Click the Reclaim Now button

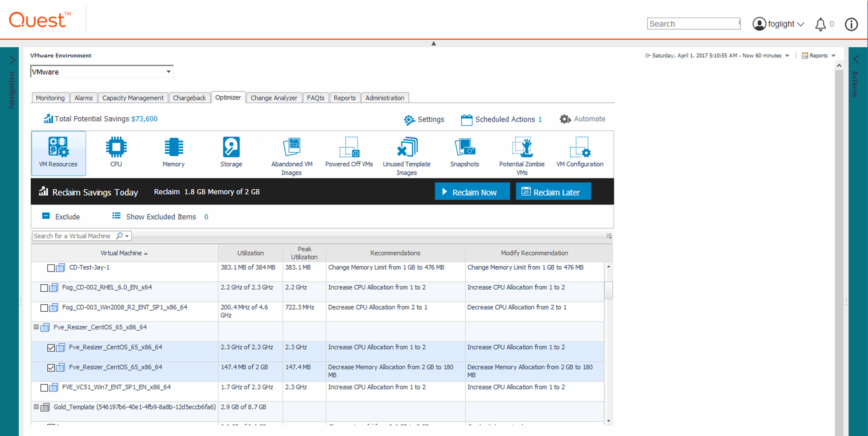tap(472, 192)
